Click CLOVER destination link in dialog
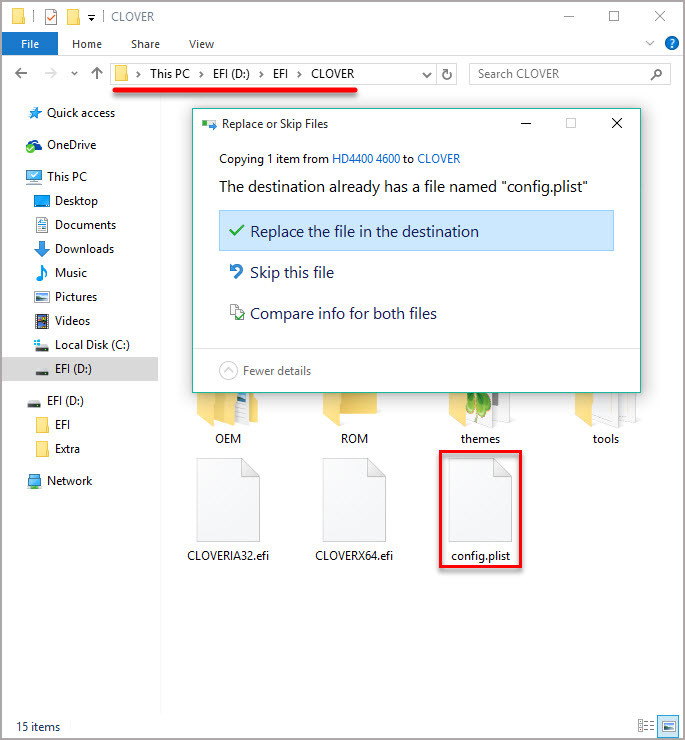This screenshot has width=685, height=740. pyautogui.click(x=439, y=159)
